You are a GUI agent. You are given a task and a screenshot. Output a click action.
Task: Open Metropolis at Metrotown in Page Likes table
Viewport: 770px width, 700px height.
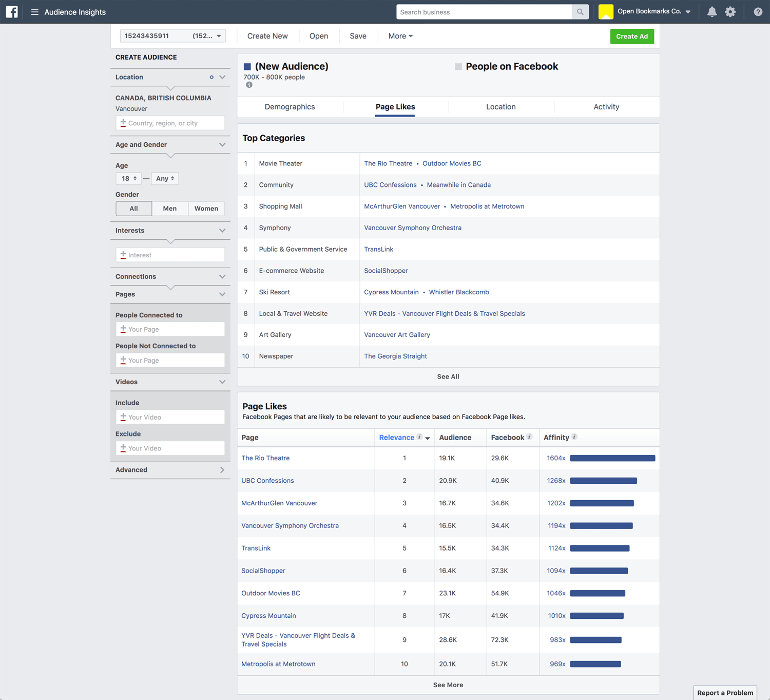[278, 664]
